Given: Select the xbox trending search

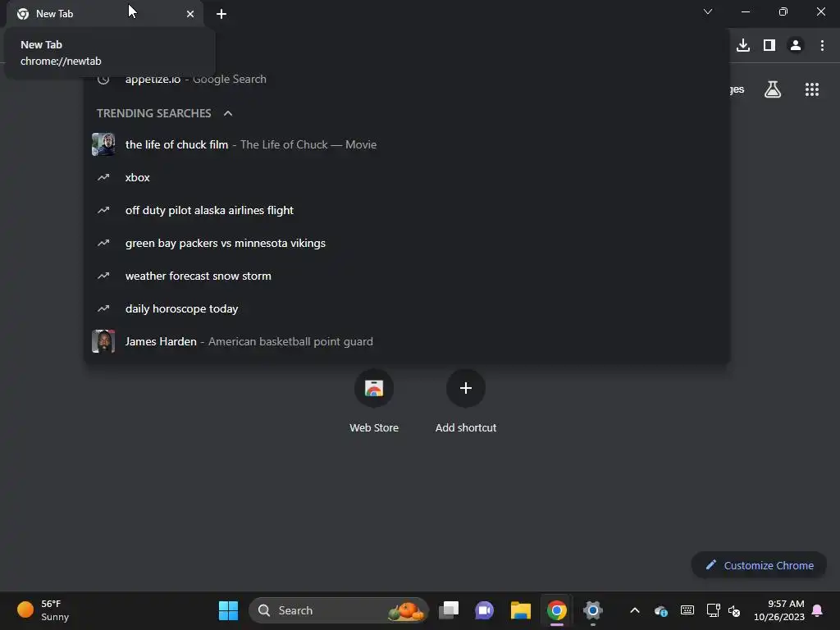Looking at the screenshot, I should tap(407, 177).
